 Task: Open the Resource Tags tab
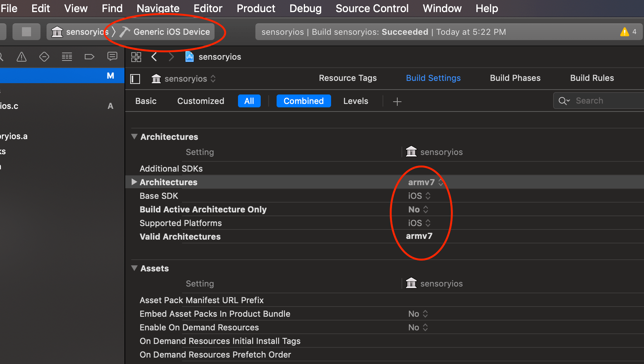(x=348, y=78)
